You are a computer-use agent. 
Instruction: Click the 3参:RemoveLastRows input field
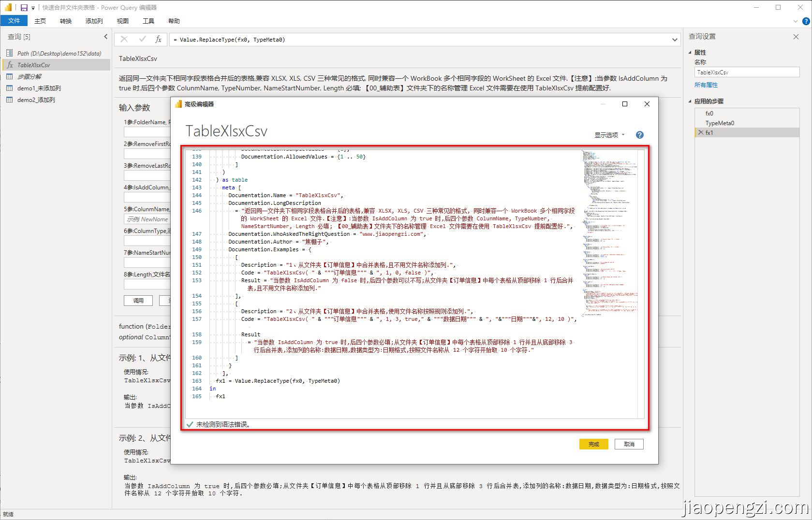[x=148, y=175]
